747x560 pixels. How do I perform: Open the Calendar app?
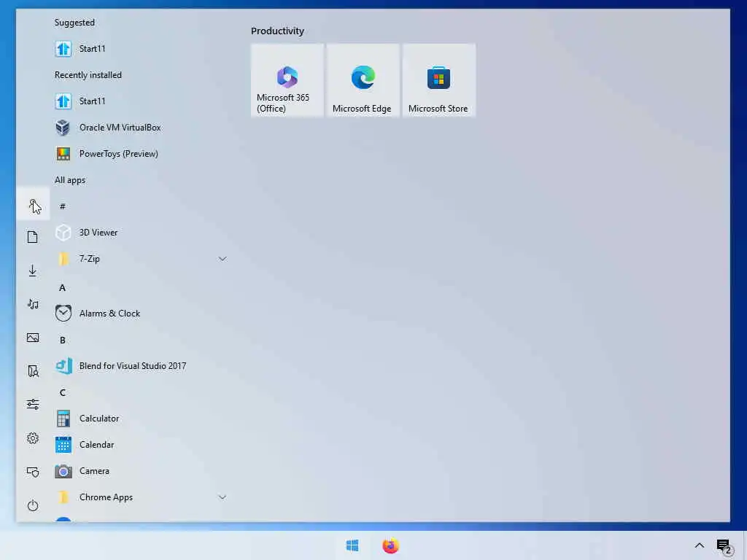(x=142, y=445)
